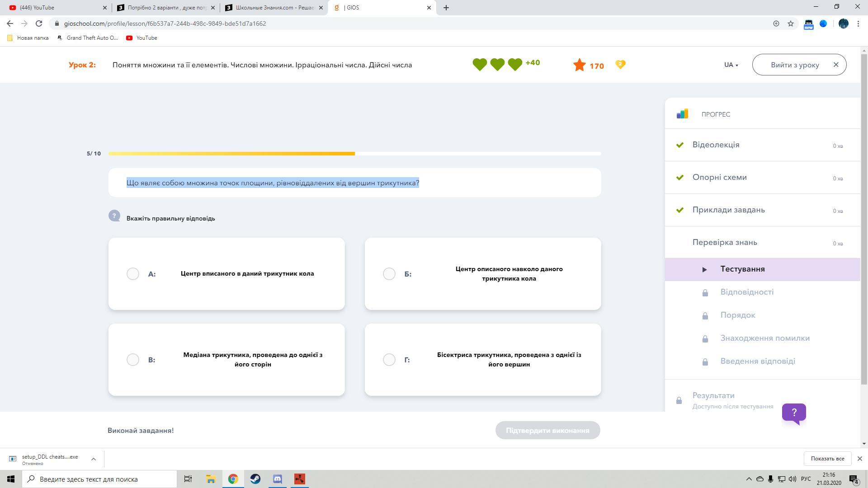Reload the page using the refresh icon
Image resolution: width=868 pixels, height=488 pixels.
[39, 23]
